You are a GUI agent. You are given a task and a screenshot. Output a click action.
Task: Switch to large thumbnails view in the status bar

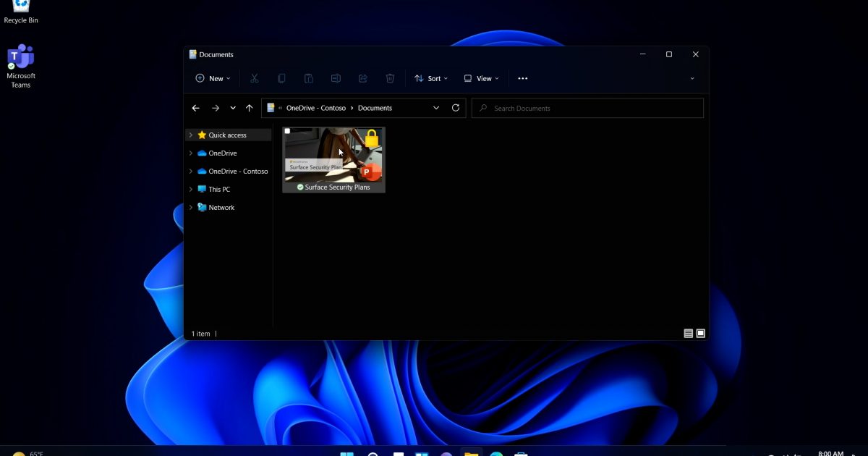click(x=699, y=333)
